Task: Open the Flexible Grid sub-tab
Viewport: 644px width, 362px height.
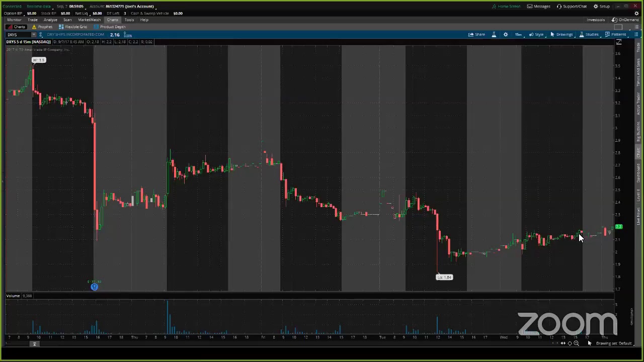Action: point(73,27)
